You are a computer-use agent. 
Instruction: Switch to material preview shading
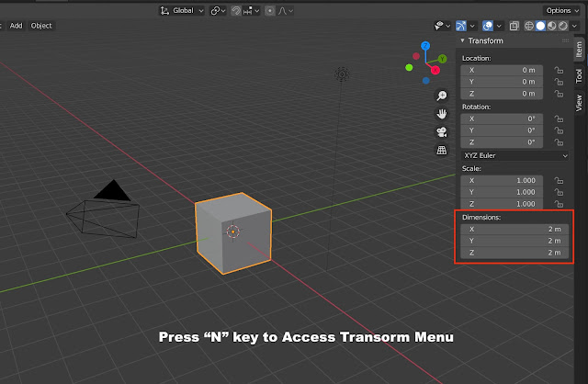point(551,26)
